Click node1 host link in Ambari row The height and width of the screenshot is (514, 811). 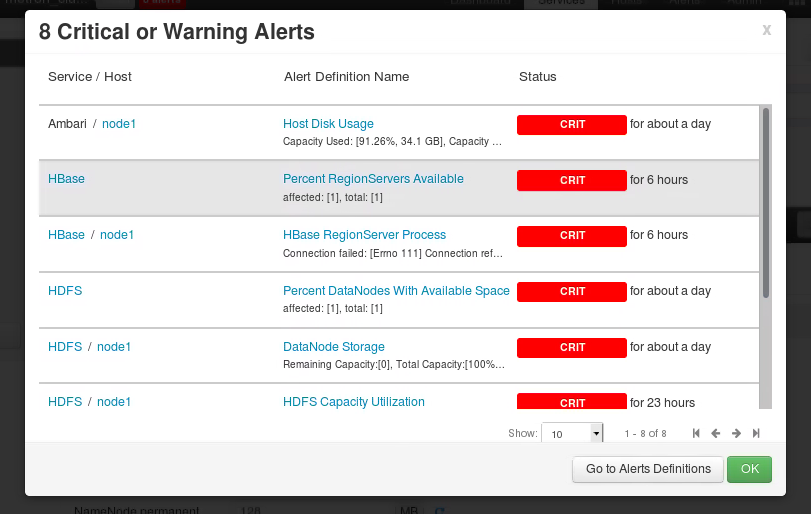[118, 124]
